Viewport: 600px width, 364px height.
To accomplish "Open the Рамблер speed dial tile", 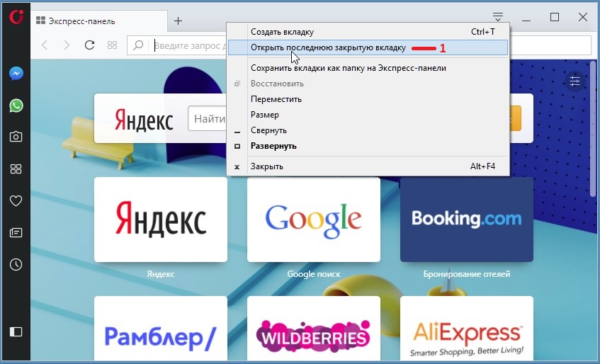I will click(x=161, y=328).
